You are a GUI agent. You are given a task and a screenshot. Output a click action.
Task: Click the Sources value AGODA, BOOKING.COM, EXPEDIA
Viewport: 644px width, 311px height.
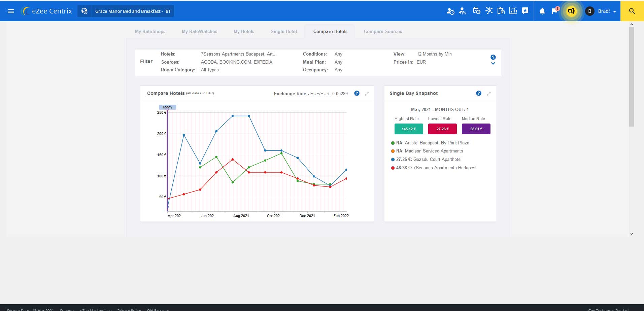click(x=237, y=62)
